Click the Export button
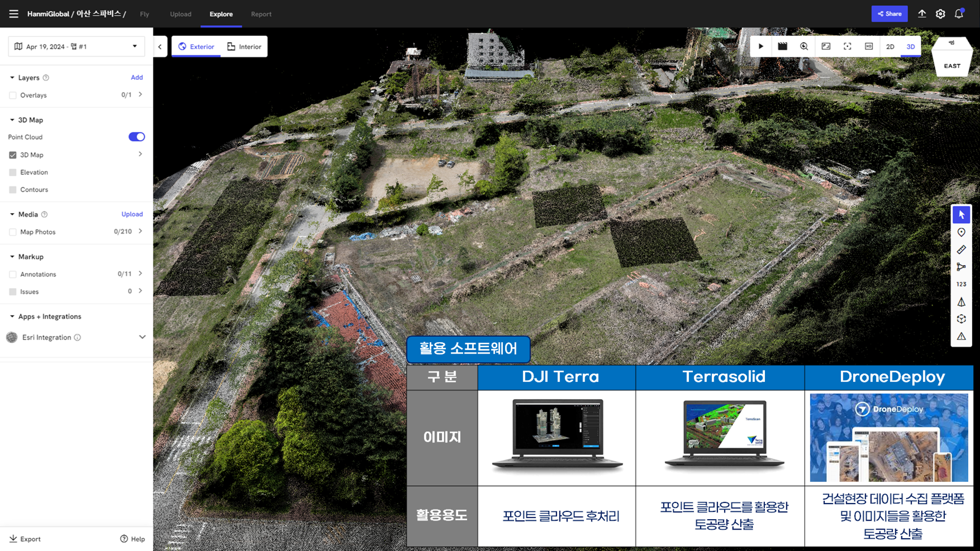Viewport: 980px width, 551px height. (25, 539)
